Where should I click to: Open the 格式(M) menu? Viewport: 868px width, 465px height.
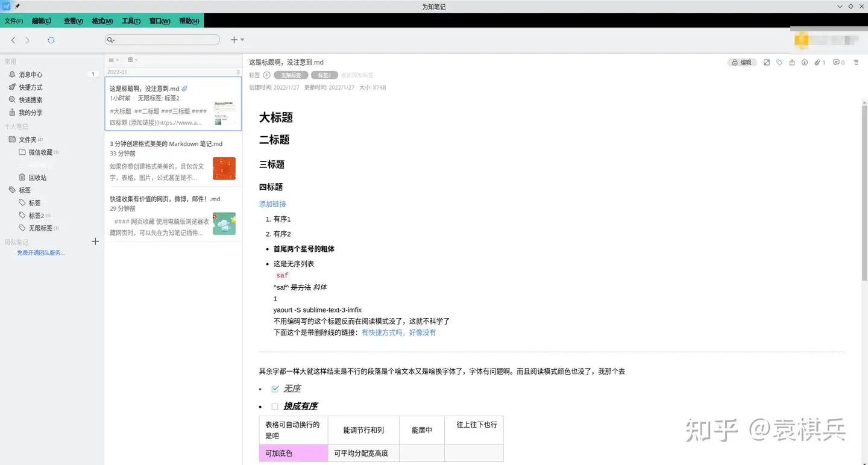tap(102, 21)
